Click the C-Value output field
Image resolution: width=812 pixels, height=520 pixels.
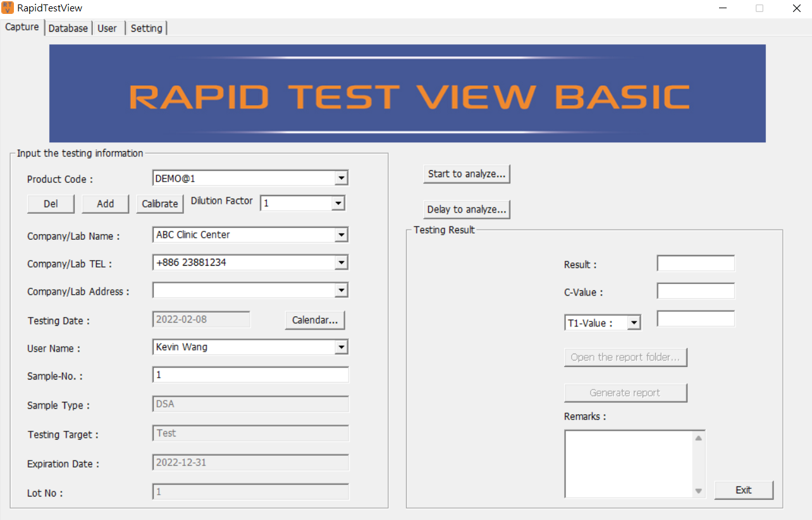coord(696,291)
